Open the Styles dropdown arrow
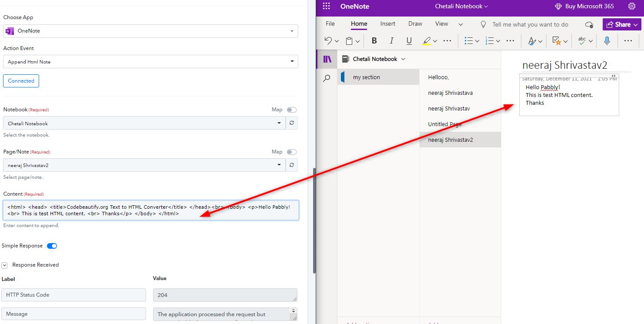 [540, 41]
